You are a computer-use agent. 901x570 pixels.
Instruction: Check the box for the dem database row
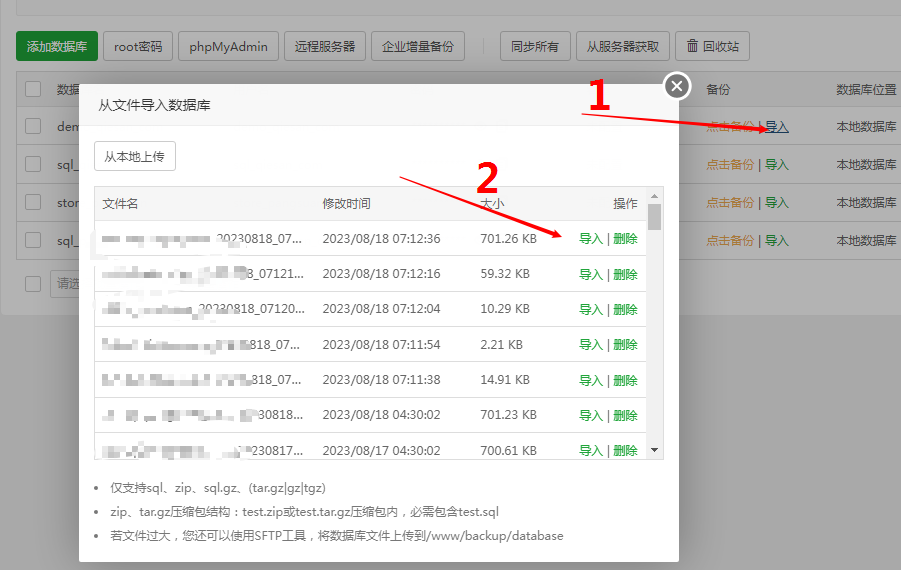tap(33, 126)
